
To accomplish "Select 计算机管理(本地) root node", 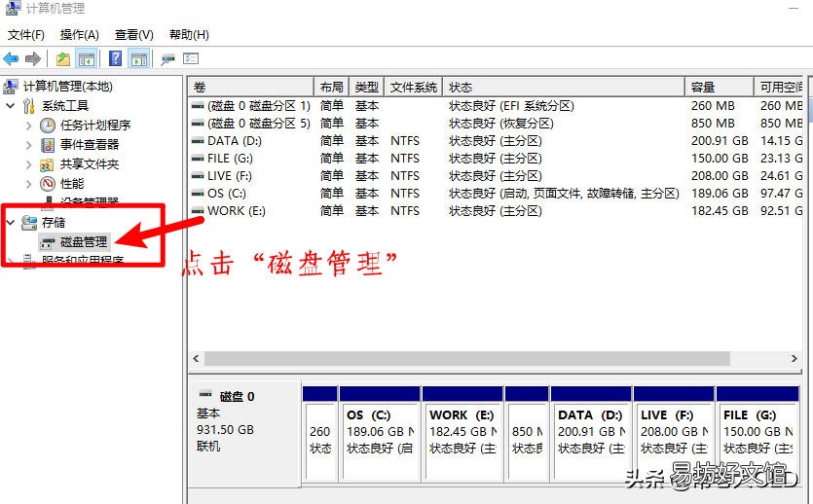I will [67, 86].
